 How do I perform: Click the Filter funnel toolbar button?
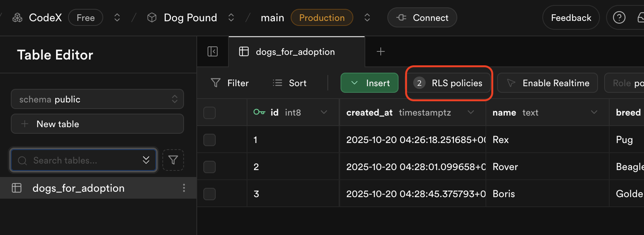[x=230, y=83]
